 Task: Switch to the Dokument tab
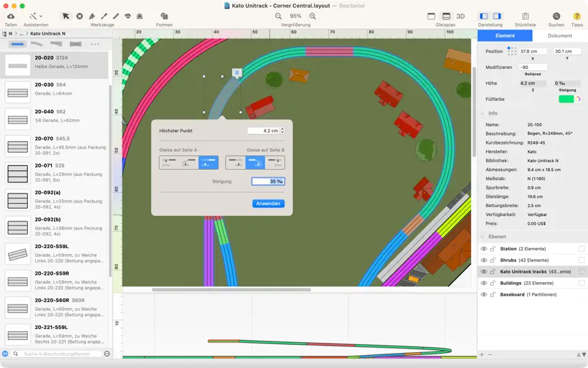tap(560, 35)
